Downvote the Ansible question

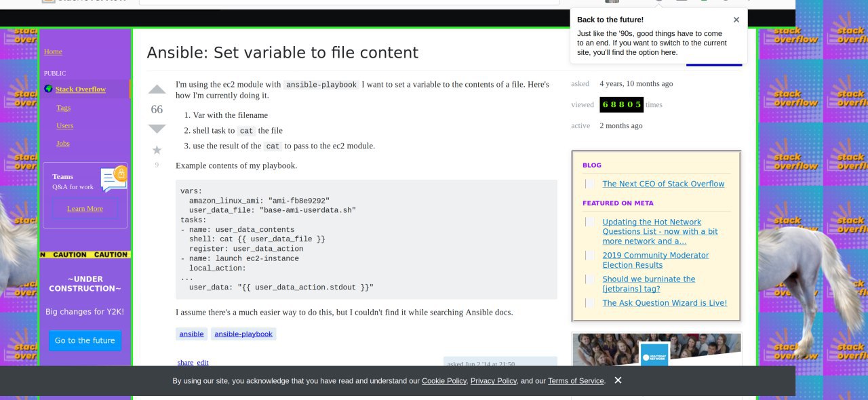157,129
